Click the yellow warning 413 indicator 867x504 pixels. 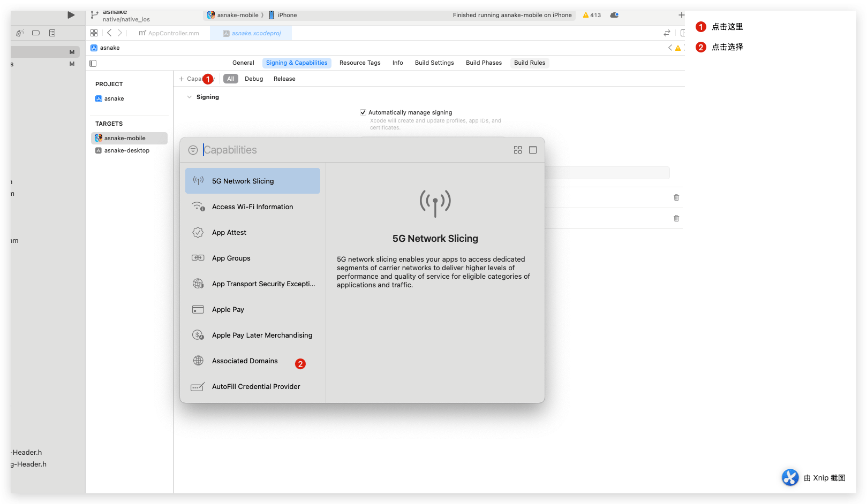click(x=592, y=15)
